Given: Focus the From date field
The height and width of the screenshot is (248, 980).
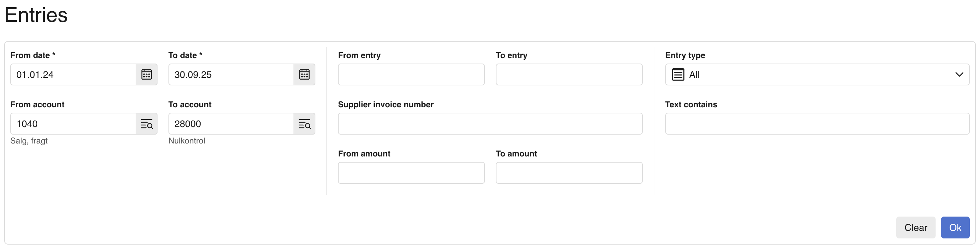Looking at the screenshot, I should click(x=73, y=74).
